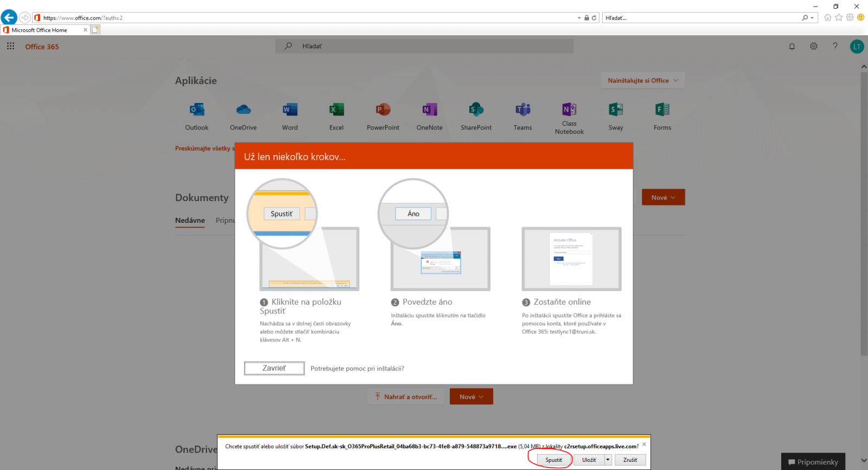
Task: Click the search magnifier in browser search box
Action: [x=805, y=18]
